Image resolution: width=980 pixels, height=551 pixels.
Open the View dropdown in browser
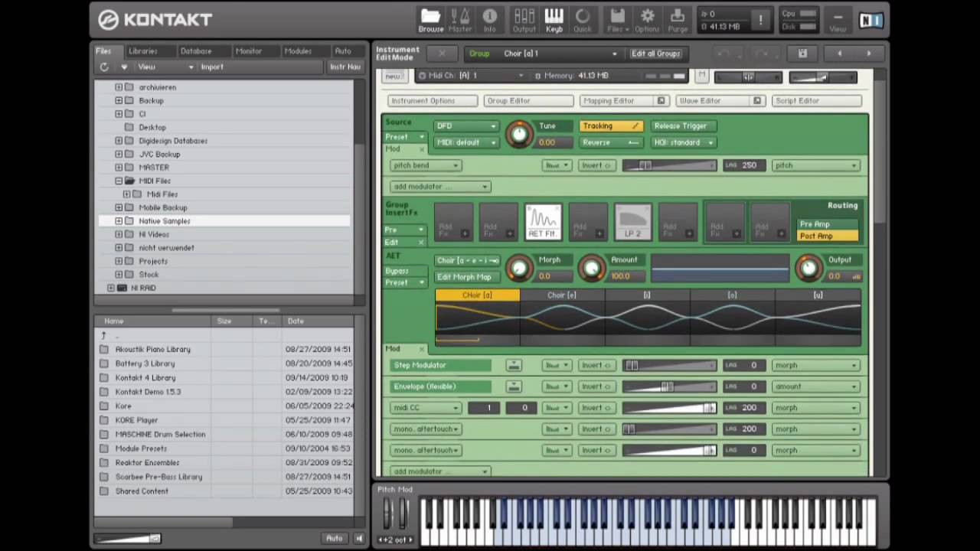165,67
